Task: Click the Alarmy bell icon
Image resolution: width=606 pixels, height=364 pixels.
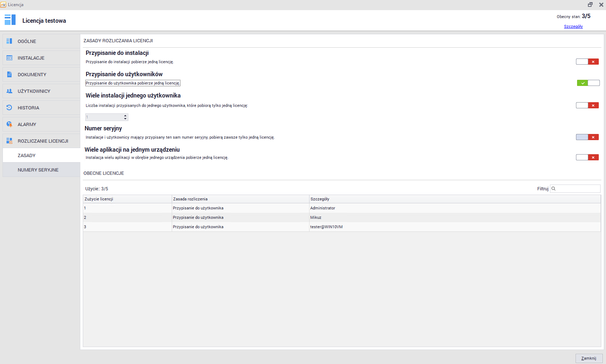Action: coord(9,124)
